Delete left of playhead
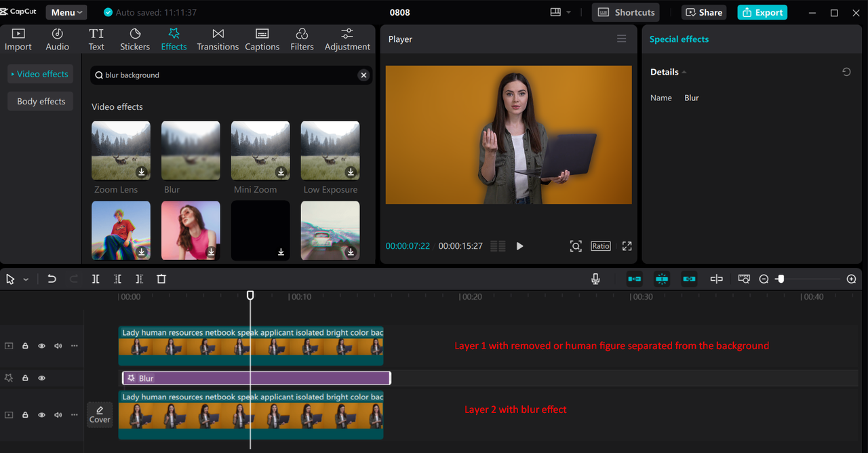 tap(117, 279)
